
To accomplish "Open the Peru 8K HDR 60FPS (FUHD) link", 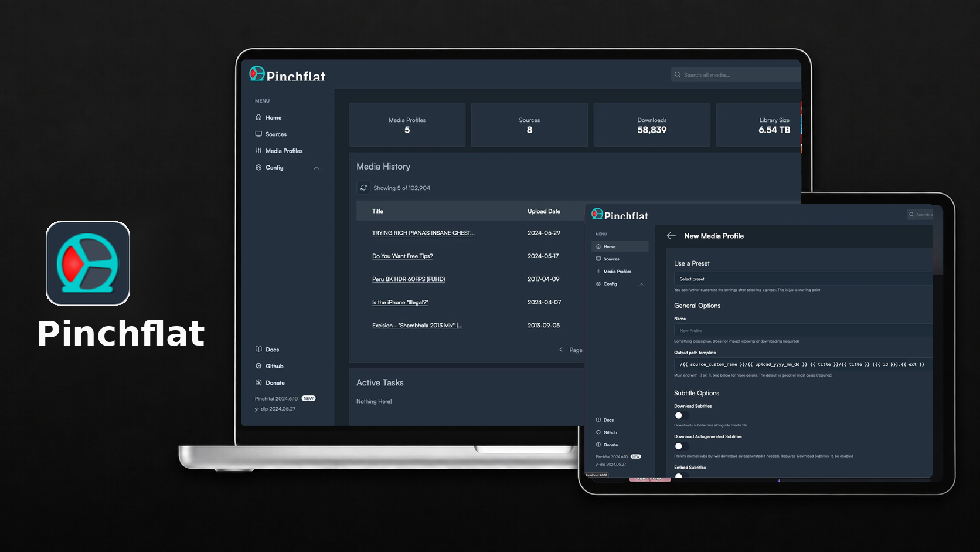I will tap(409, 279).
